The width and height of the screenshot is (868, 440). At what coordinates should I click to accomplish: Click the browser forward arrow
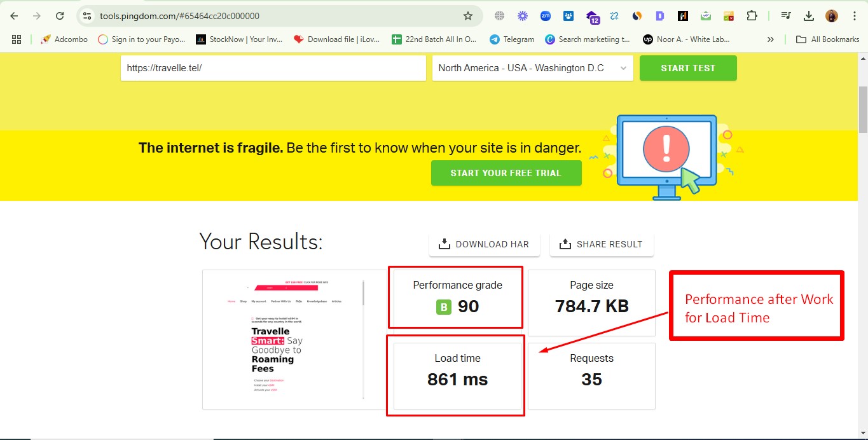click(x=37, y=16)
